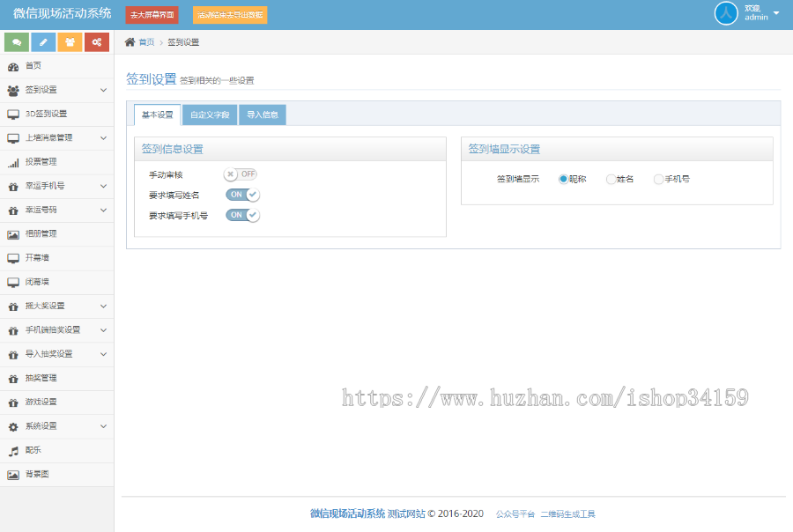Viewport: 793px width, 532px height.
Task: Expand the 系统设置 menu chevron
Action: [x=103, y=426]
